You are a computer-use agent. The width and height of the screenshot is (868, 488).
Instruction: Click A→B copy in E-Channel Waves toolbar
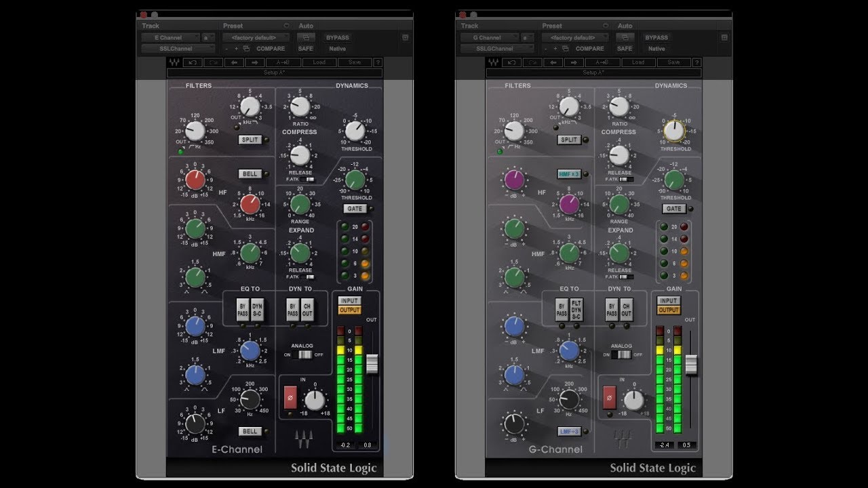pos(283,62)
